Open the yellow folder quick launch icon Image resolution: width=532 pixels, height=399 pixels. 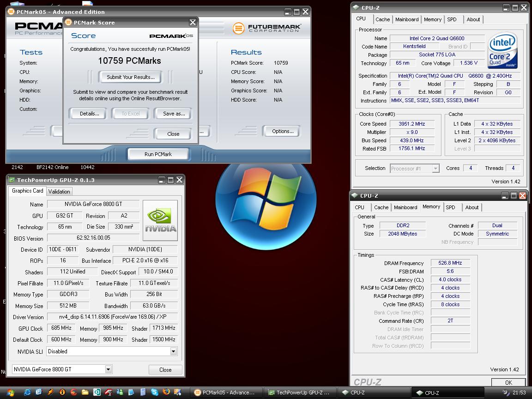85,392
